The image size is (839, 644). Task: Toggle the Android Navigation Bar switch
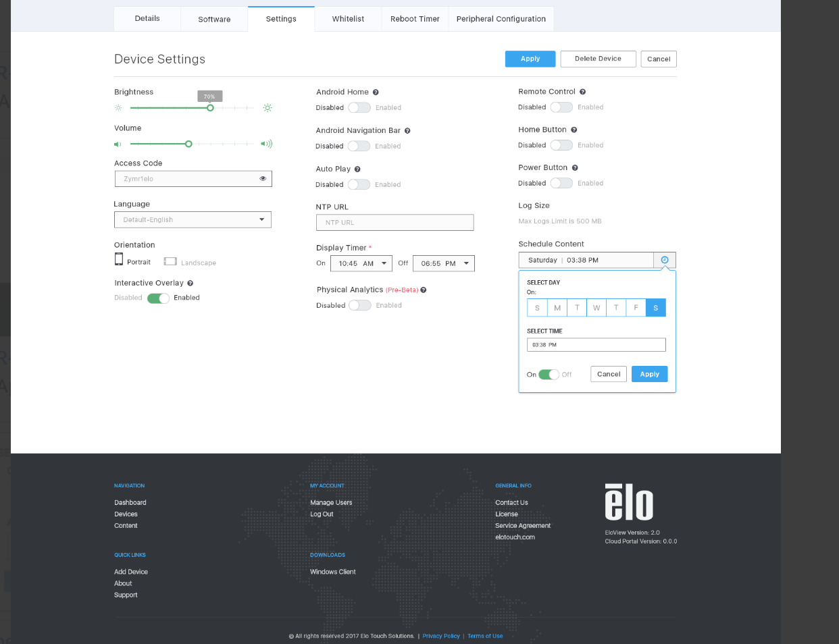tap(359, 146)
